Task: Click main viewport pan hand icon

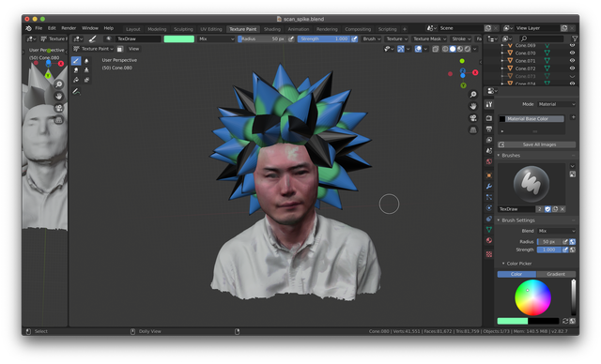Action: [473, 106]
